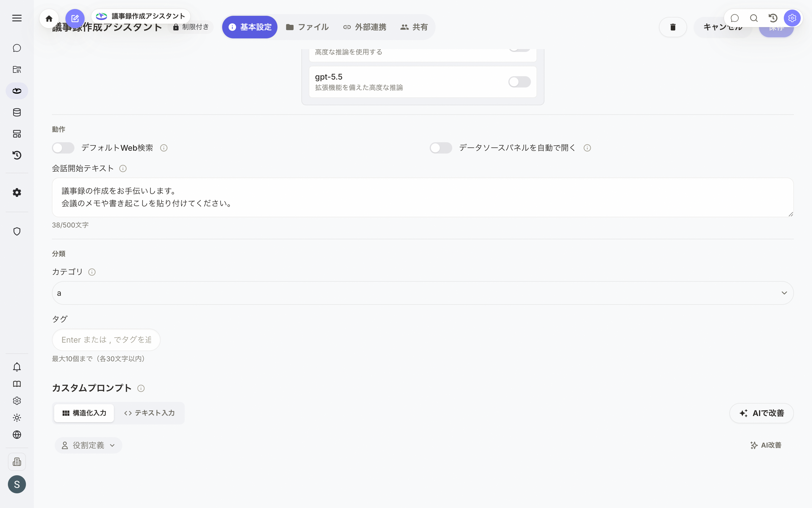The width and height of the screenshot is (812, 508).
Task: Open the book documentation icon
Action: [x=17, y=384]
